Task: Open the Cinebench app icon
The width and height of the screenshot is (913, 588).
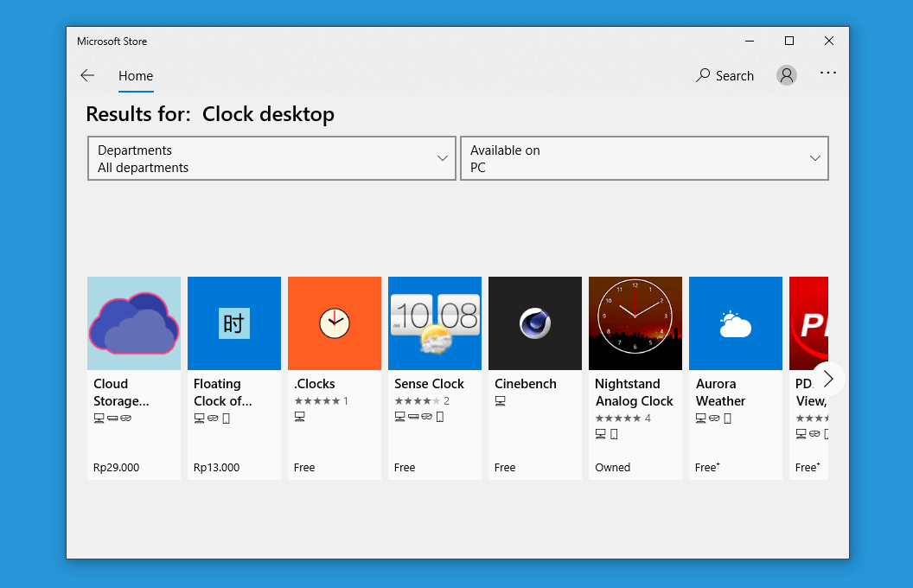Action: pyautogui.click(x=535, y=323)
